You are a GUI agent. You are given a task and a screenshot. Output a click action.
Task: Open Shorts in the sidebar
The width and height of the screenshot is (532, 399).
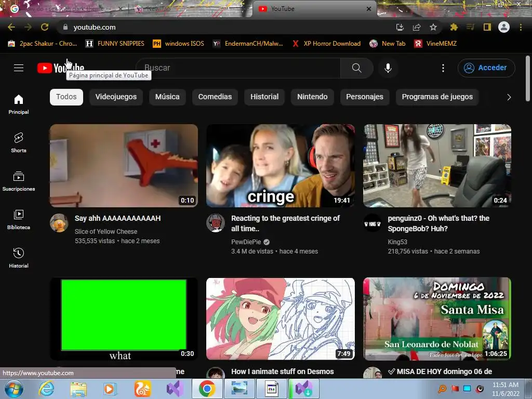coord(19,142)
